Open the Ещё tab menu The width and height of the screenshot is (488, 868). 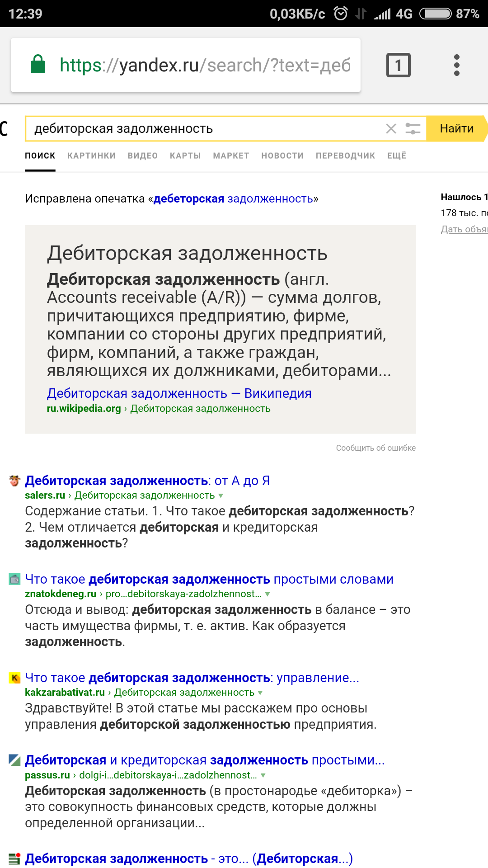click(x=396, y=156)
